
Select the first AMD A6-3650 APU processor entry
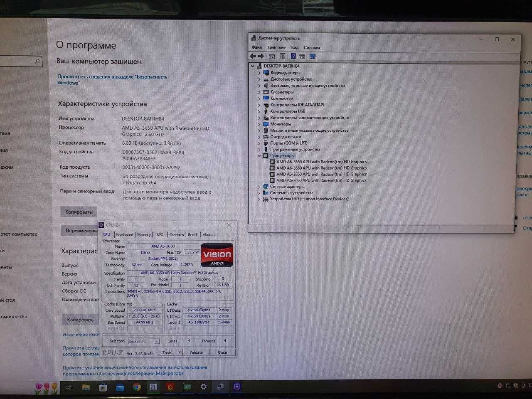[x=322, y=162]
